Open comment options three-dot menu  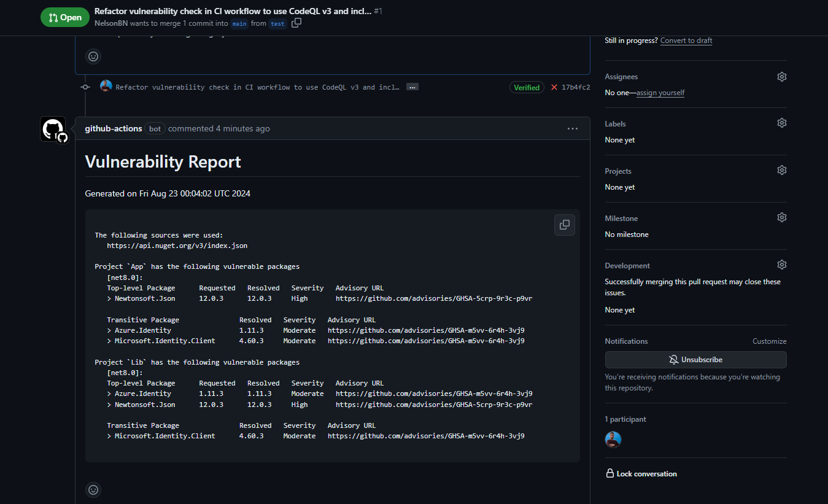573,129
